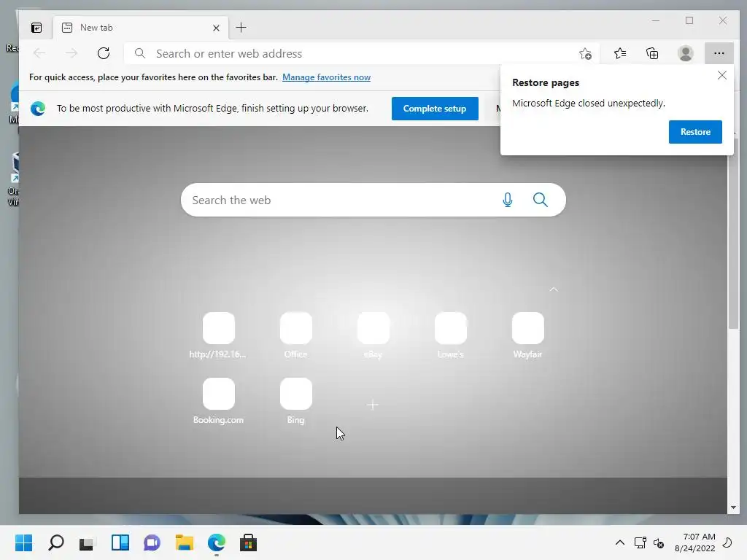Click the muted volume tray icon
The image size is (747, 560).
(x=659, y=542)
